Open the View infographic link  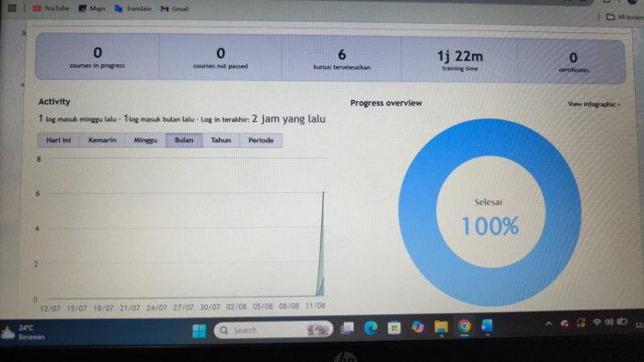[594, 104]
